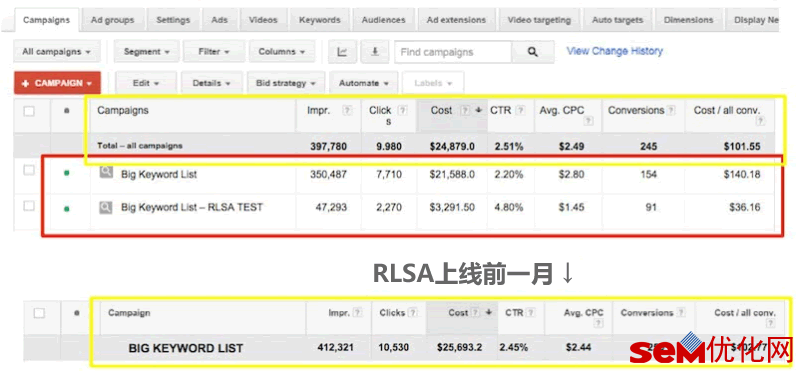Screen dimensions: 798x371
Task: Select the Campaigns tab
Action: [46, 20]
